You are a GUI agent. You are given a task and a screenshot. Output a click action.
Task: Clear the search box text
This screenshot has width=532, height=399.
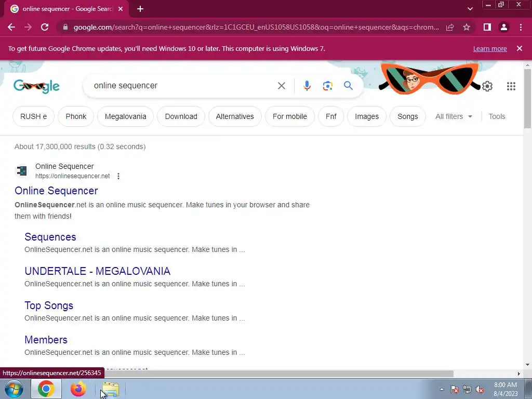281,86
